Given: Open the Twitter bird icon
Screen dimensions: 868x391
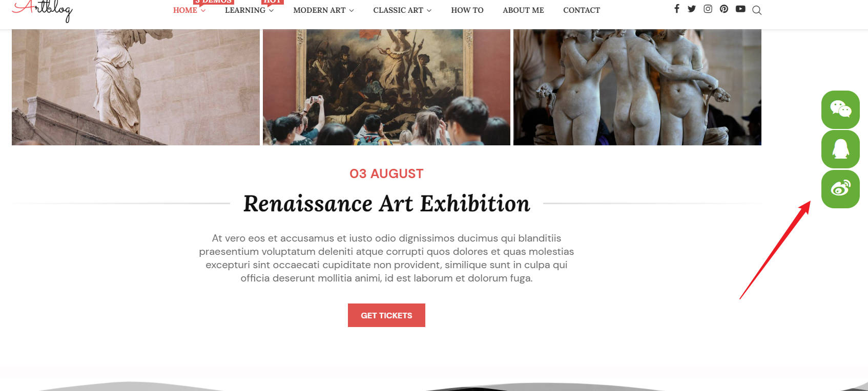Looking at the screenshot, I should 692,9.
